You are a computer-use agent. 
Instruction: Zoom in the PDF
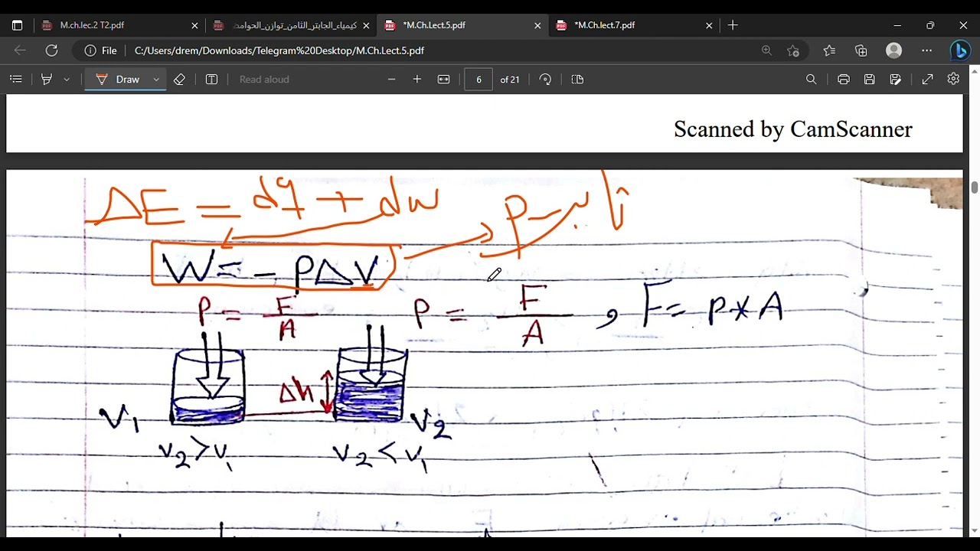(417, 79)
